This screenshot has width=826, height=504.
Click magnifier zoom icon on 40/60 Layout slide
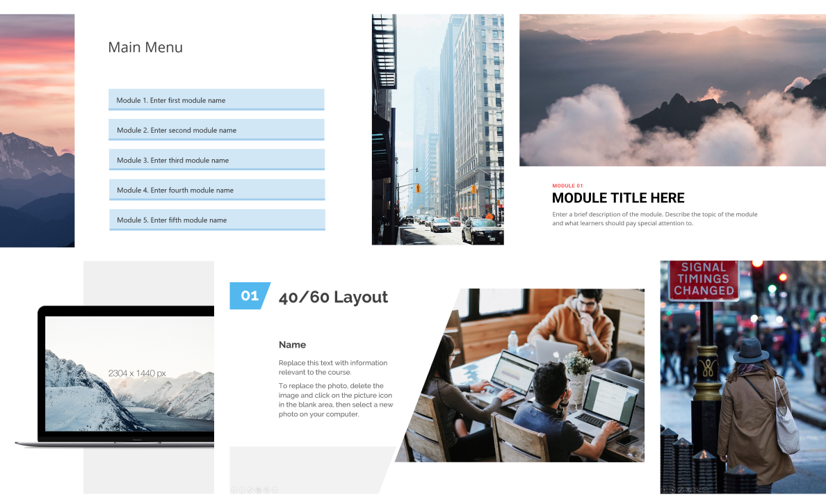click(x=266, y=490)
